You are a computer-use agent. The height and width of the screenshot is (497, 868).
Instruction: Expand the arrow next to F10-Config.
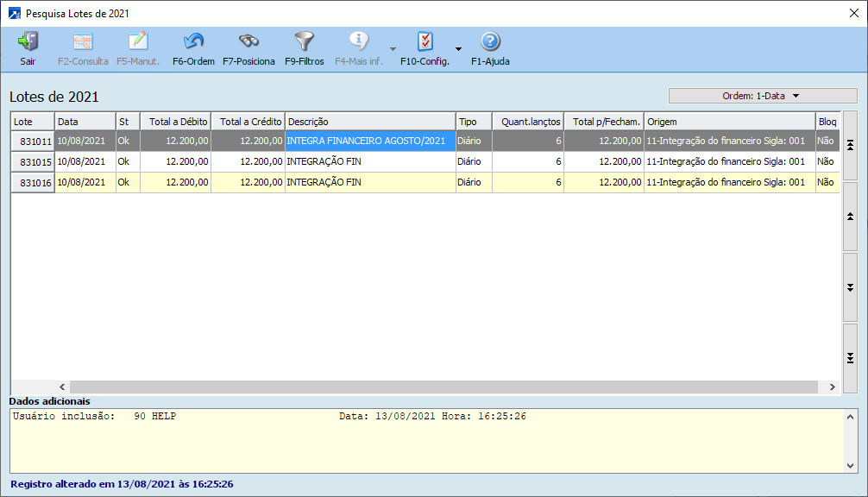(459, 49)
